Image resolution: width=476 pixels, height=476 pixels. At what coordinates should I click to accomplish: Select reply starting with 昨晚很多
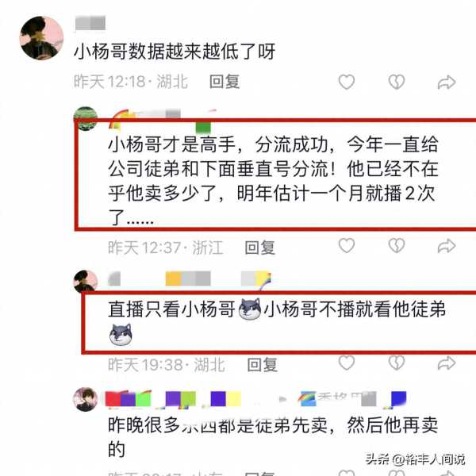[x=273, y=436]
